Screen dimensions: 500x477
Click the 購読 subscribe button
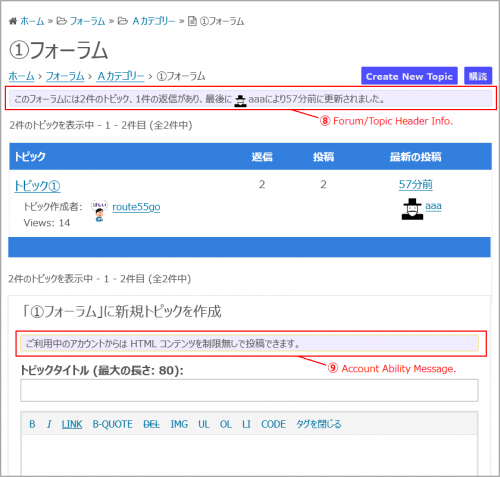coord(478,76)
